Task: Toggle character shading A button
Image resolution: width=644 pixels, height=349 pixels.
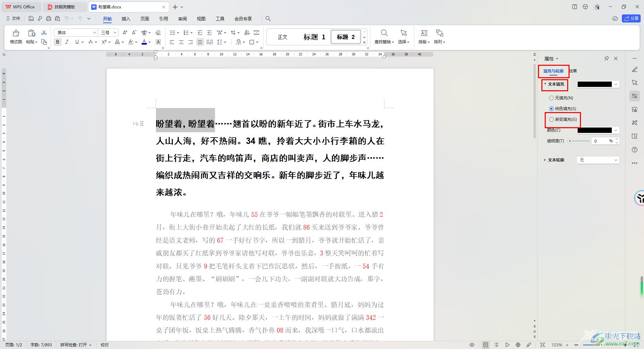Action: coord(158,42)
